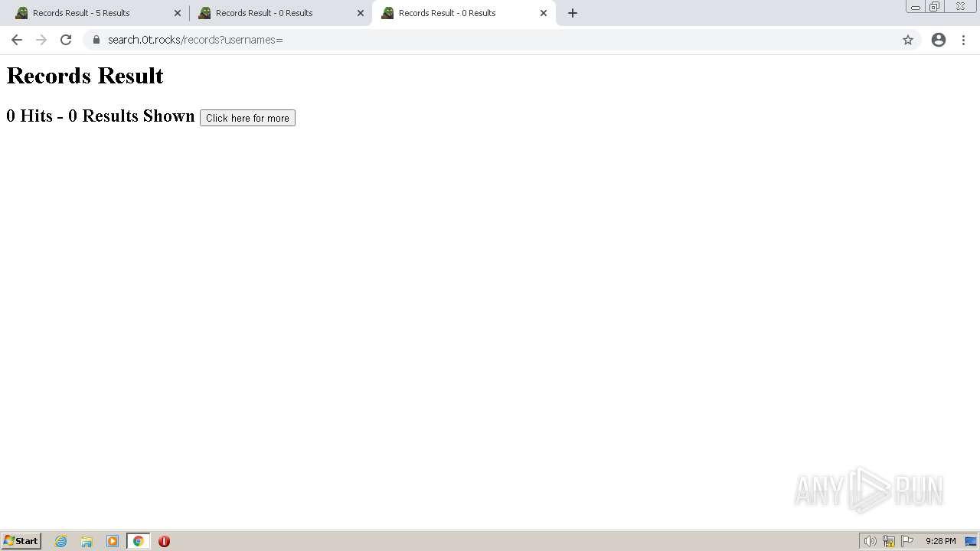The height and width of the screenshot is (551, 980).
Task: Click the address bar URL field
Action: click(x=501, y=40)
